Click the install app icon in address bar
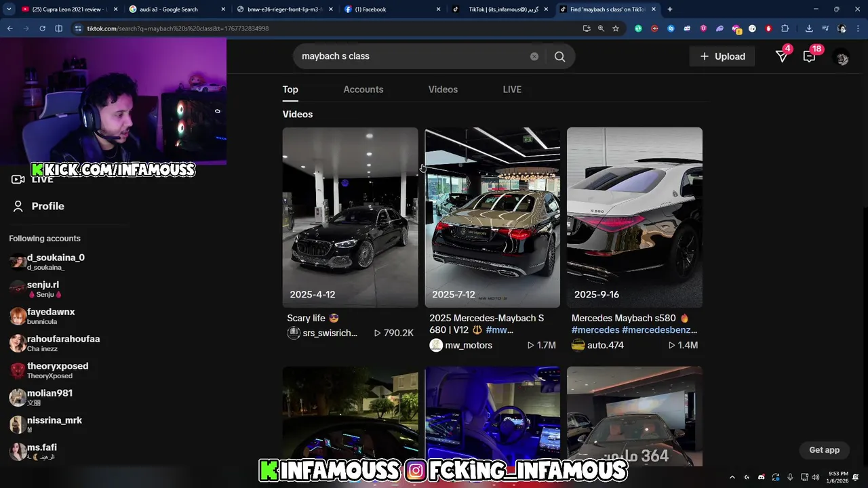Image resolution: width=868 pixels, height=488 pixels. point(587,28)
